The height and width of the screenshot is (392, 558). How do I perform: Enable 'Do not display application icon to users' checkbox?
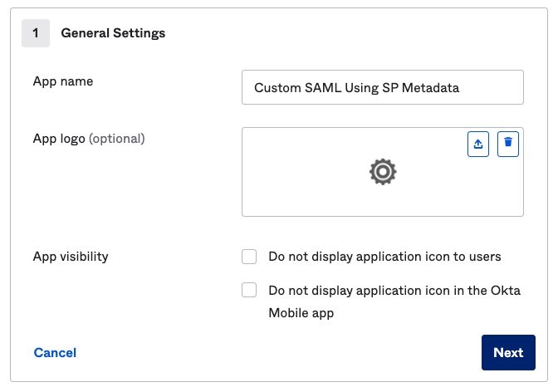pyautogui.click(x=249, y=257)
